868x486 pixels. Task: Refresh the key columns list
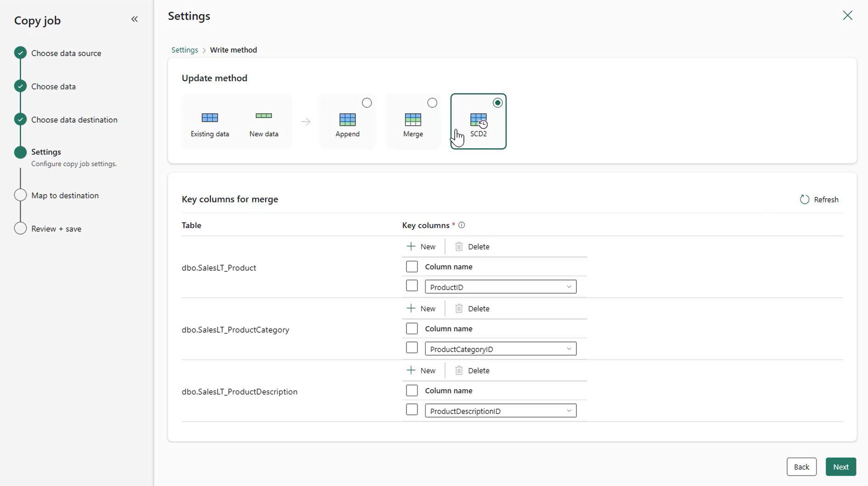click(x=819, y=199)
